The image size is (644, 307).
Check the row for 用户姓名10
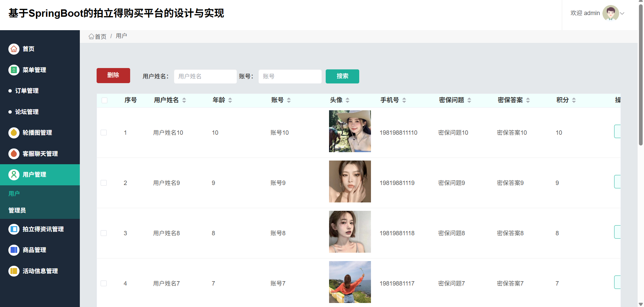click(x=104, y=133)
